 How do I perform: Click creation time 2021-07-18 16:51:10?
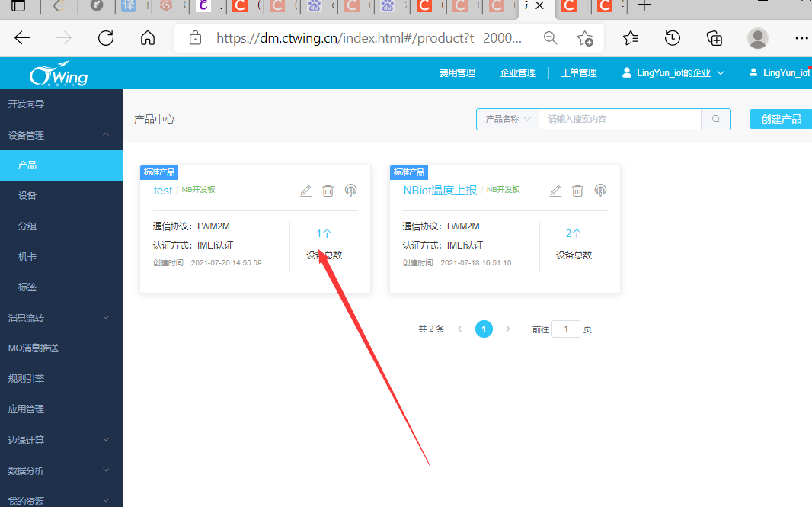pyautogui.click(x=476, y=263)
